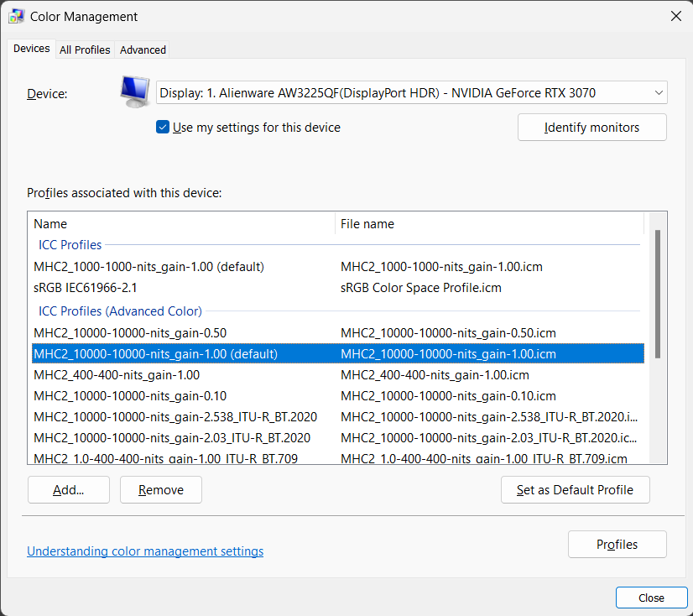Remove the selected profile
Image resolution: width=693 pixels, height=616 pixels.
click(x=160, y=490)
